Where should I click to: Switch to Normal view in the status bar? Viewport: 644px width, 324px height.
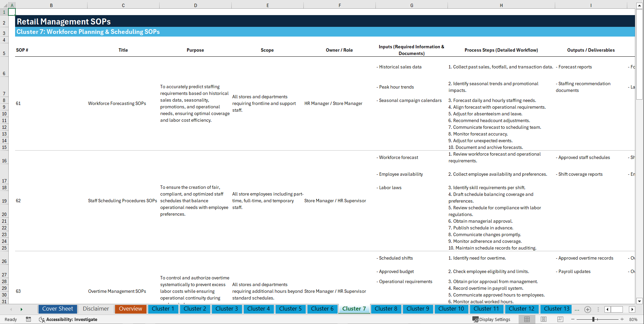click(527, 319)
